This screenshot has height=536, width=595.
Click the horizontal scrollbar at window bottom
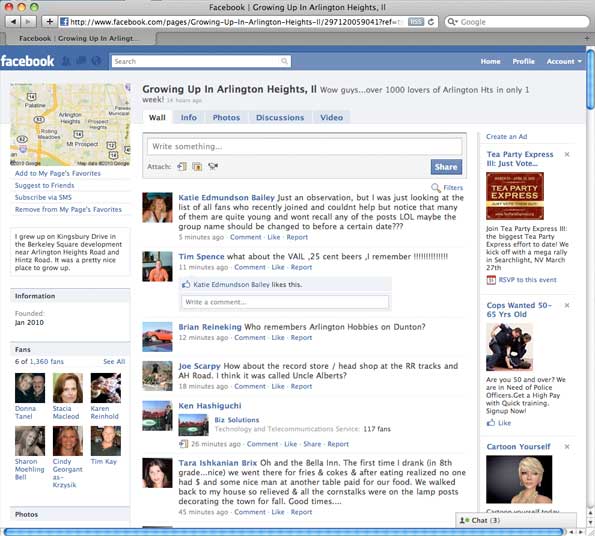coord(283,532)
